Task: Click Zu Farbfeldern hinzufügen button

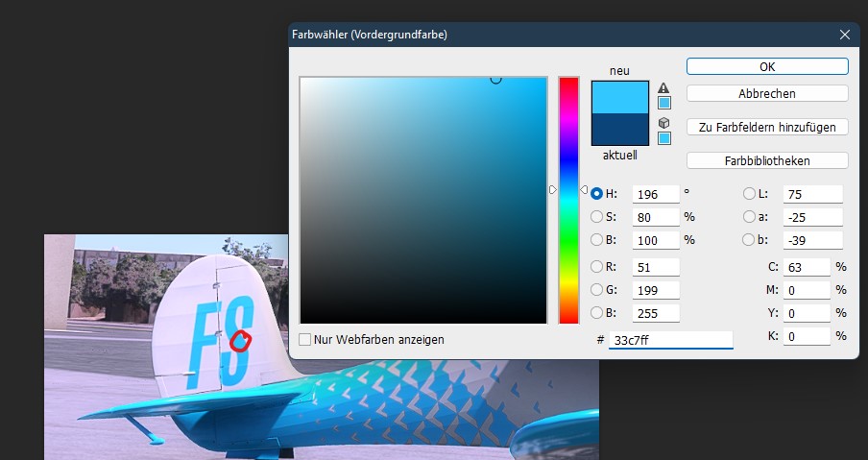Action: [767, 127]
